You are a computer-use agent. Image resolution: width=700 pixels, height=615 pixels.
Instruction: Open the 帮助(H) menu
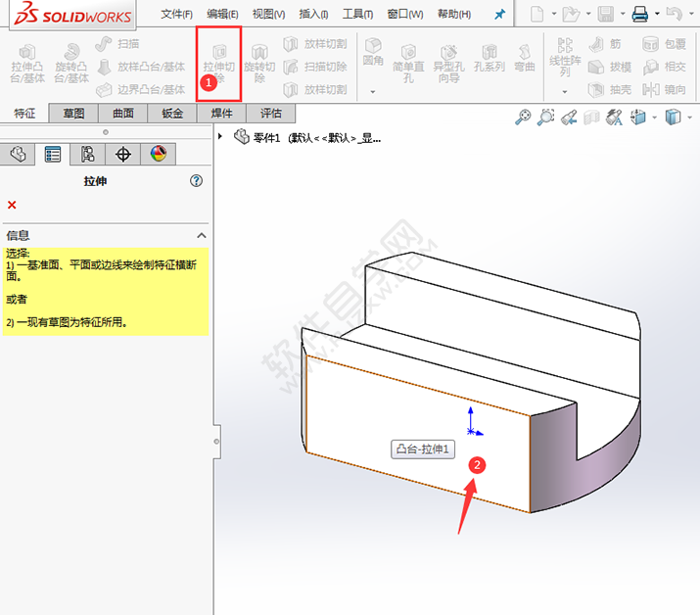454,15
